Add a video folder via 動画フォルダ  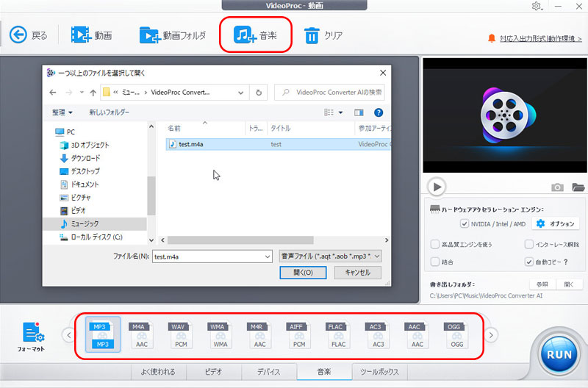[150, 35]
